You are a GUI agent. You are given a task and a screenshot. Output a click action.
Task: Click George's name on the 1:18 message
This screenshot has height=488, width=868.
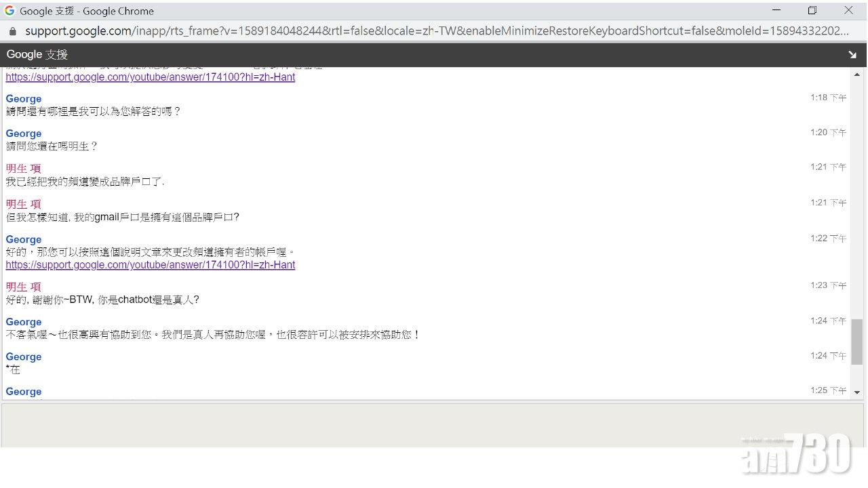coord(24,99)
